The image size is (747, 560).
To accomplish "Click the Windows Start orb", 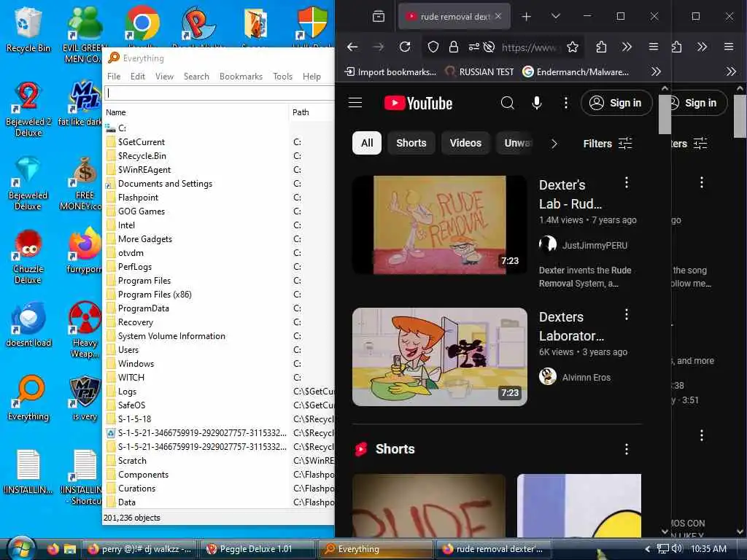I will (x=22, y=548).
